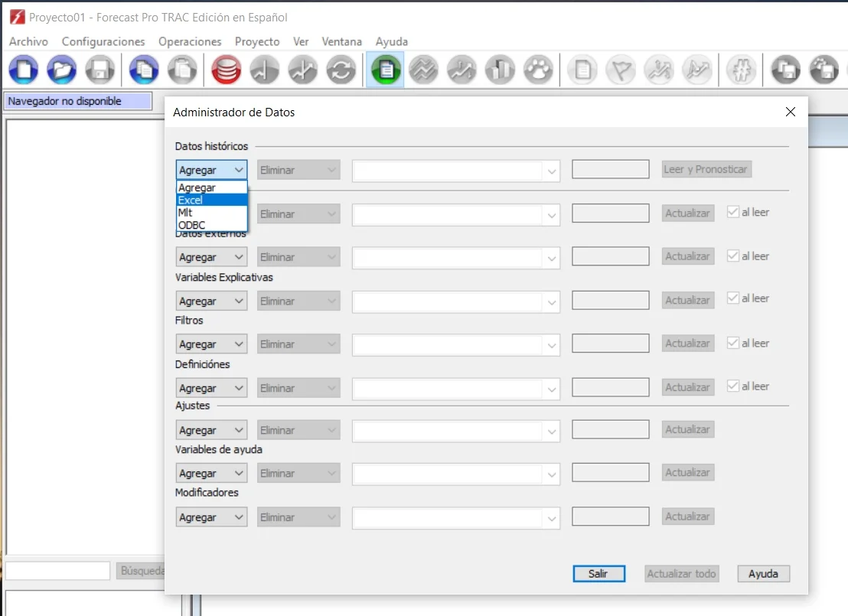848x616 pixels.
Task: Open Agregar dropdown under Modificadores
Action: click(x=211, y=517)
